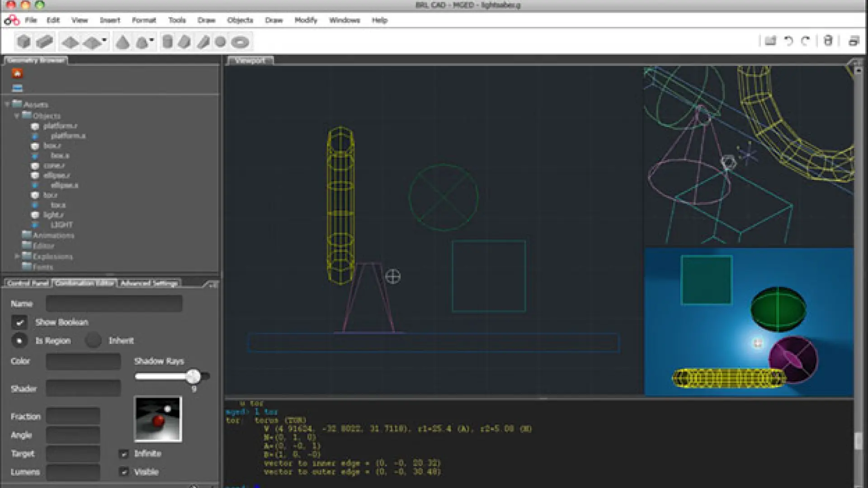Collapse the Assets tree folder
The width and height of the screenshot is (868, 488).
(x=7, y=104)
